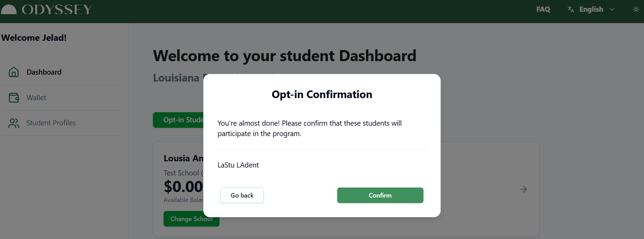Viewport: 644px width, 239px height.
Task: Click the $0.00 available balance amount
Action: (x=183, y=187)
